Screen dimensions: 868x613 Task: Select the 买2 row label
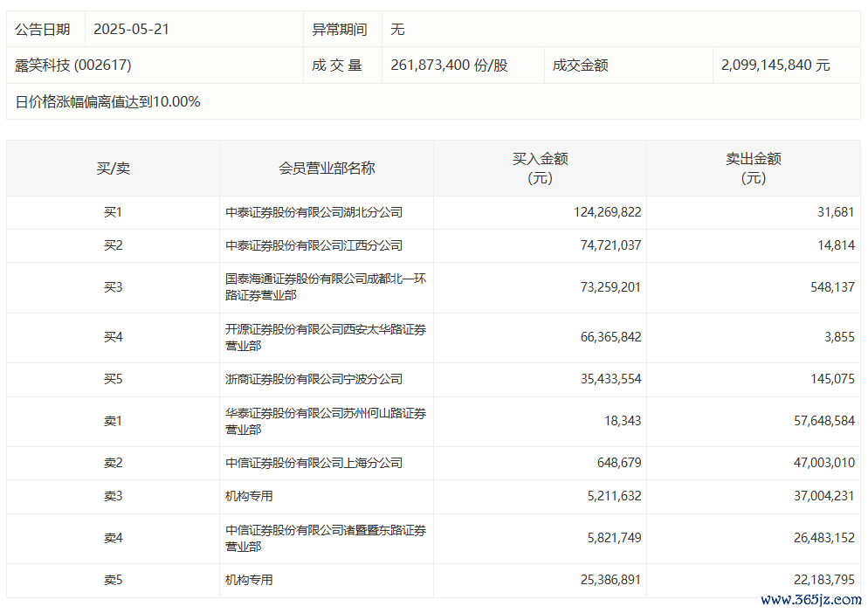(113, 245)
